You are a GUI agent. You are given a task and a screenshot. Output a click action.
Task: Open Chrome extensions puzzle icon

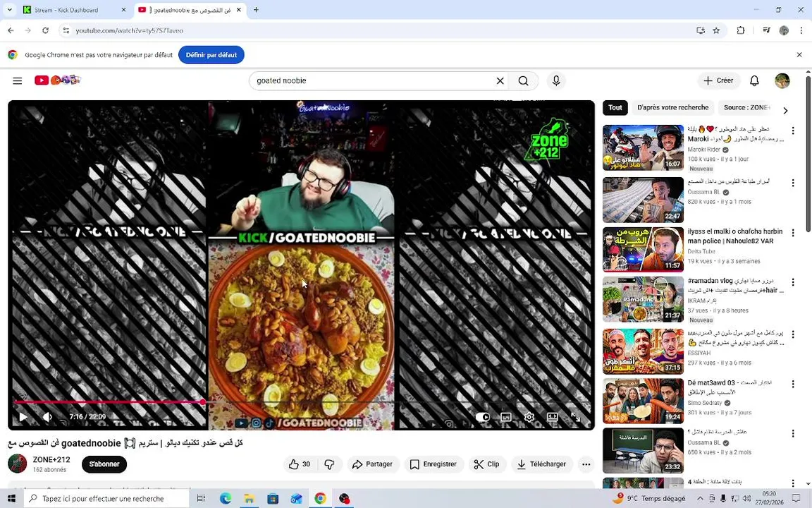(x=741, y=30)
